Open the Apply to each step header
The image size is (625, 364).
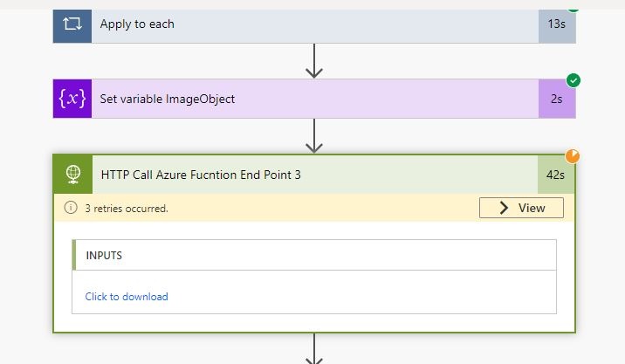click(315, 24)
